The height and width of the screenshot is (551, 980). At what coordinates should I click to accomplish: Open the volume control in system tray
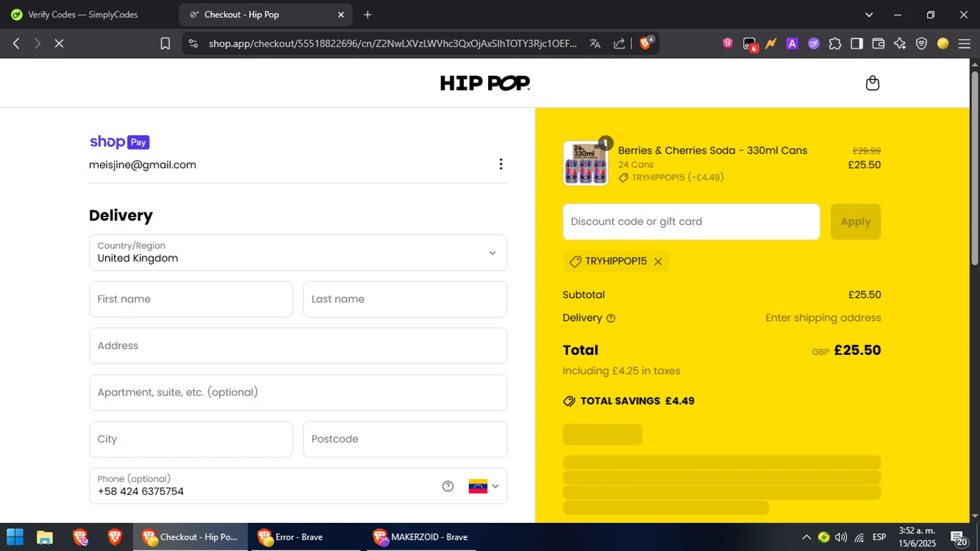click(841, 537)
